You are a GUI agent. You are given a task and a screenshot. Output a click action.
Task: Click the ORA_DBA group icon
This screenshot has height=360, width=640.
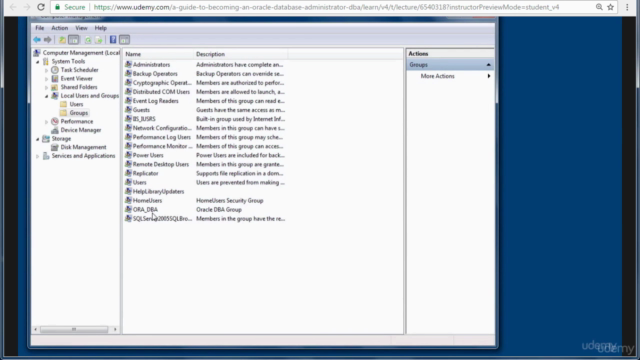[128, 209]
